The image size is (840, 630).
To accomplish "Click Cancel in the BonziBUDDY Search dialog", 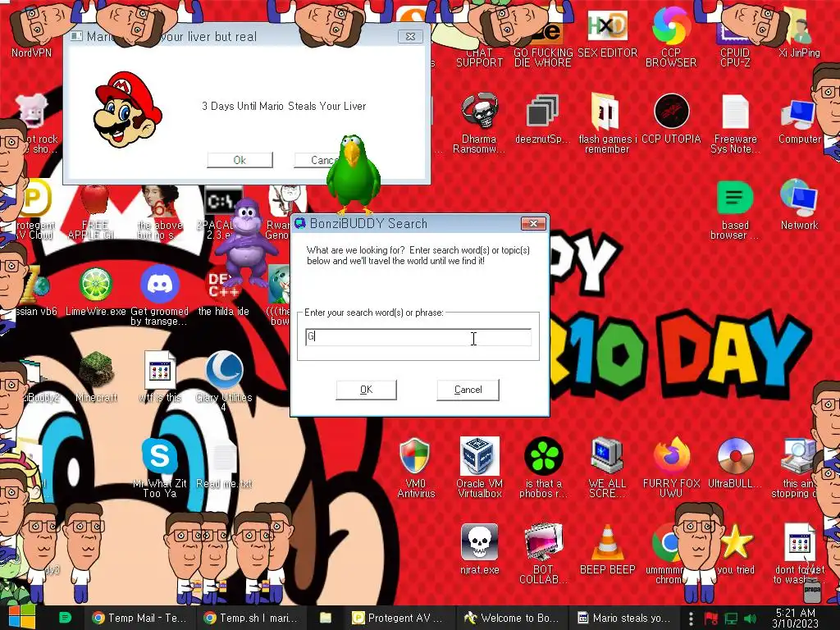I will pyautogui.click(x=468, y=390).
